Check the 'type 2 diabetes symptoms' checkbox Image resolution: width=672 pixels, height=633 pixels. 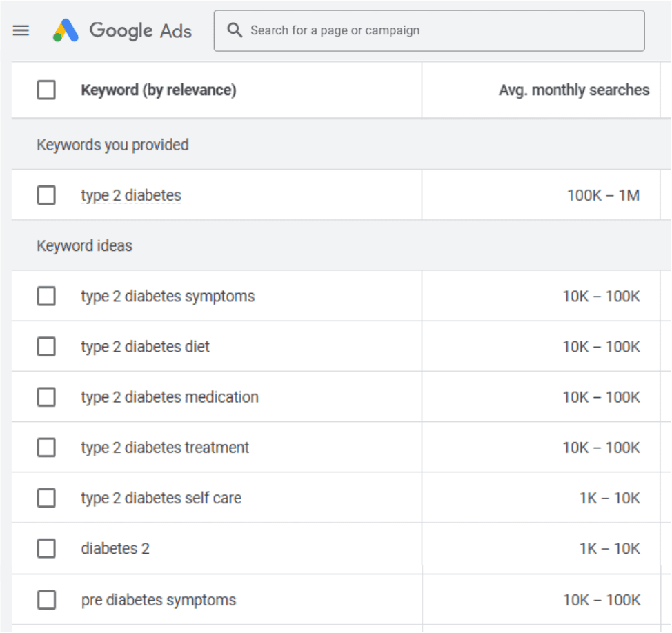(46, 297)
